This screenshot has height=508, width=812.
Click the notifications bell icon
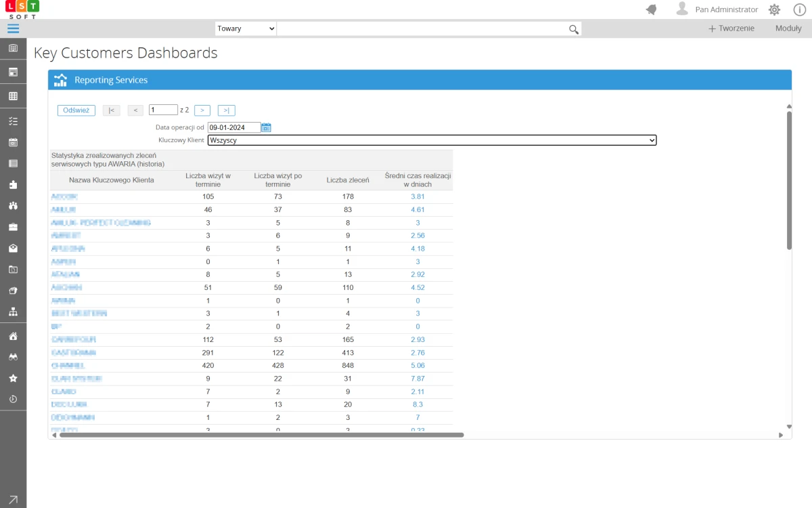pos(652,9)
